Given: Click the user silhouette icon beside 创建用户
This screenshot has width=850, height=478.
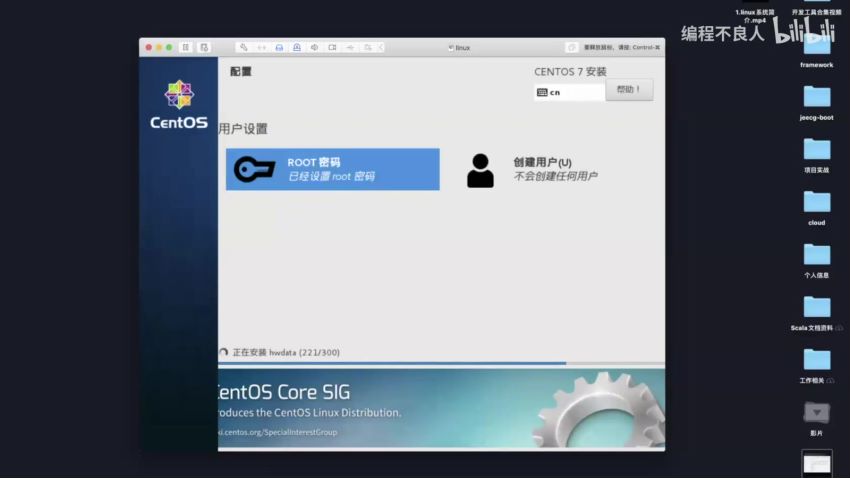Looking at the screenshot, I should click(480, 171).
